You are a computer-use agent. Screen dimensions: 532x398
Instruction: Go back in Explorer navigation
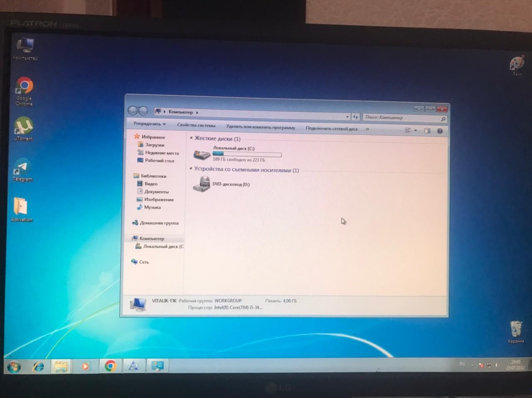[133, 111]
